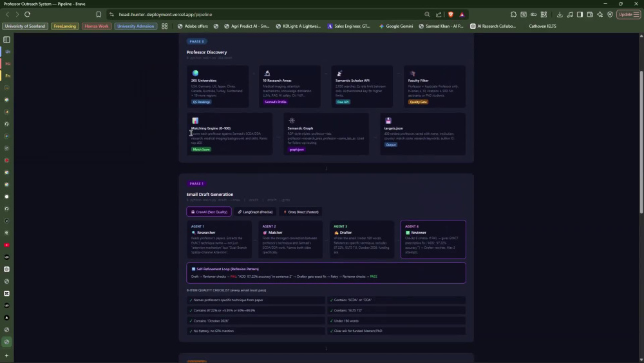Open the Sarmad Khan bookmark
This screenshot has height=363, width=644.
(440, 26)
